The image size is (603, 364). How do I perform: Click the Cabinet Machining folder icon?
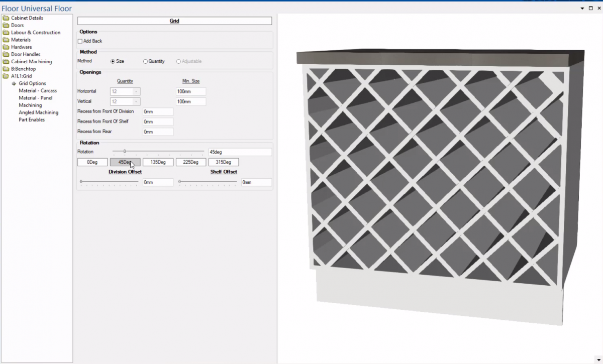tap(6, 62)
